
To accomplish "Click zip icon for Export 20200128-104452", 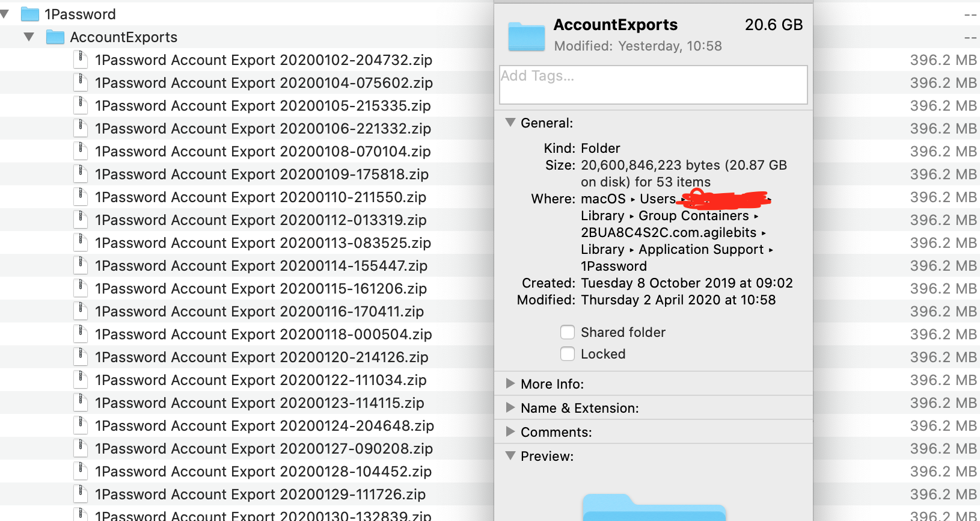I will tap(81, 471).
